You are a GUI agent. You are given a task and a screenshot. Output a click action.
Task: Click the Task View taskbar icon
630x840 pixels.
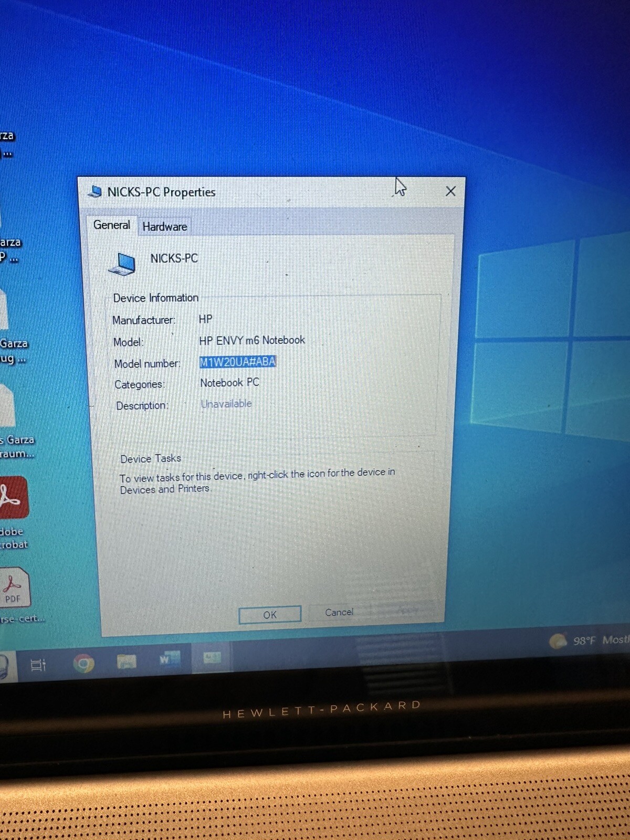38,665
